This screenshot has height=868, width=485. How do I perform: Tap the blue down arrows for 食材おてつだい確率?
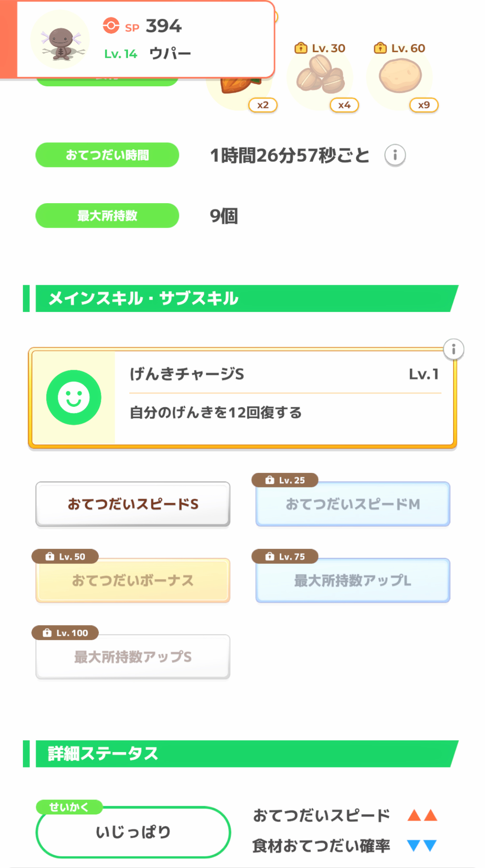pyautogui.click(x=422, y=845)
